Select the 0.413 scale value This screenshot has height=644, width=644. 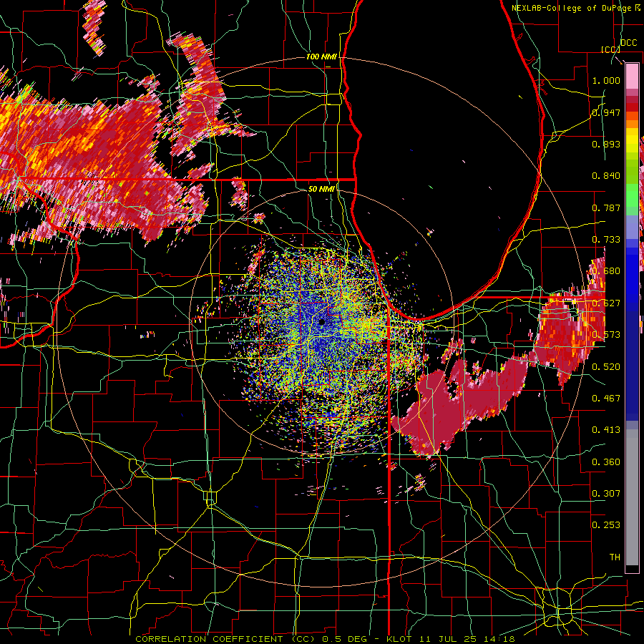[606, 430]
